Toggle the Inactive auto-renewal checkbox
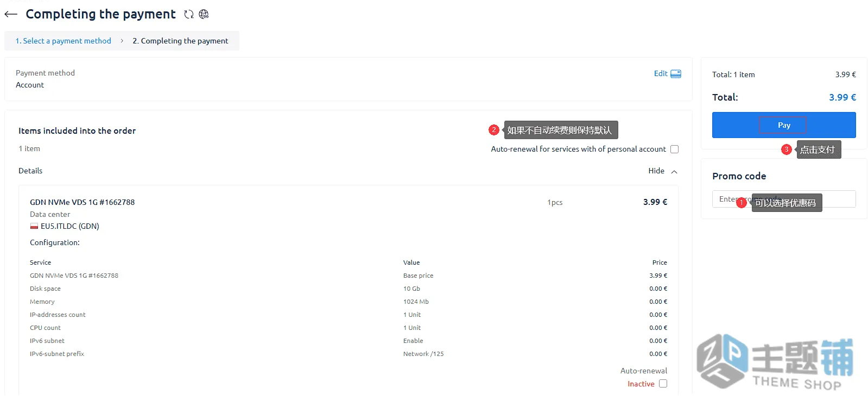 663,384
